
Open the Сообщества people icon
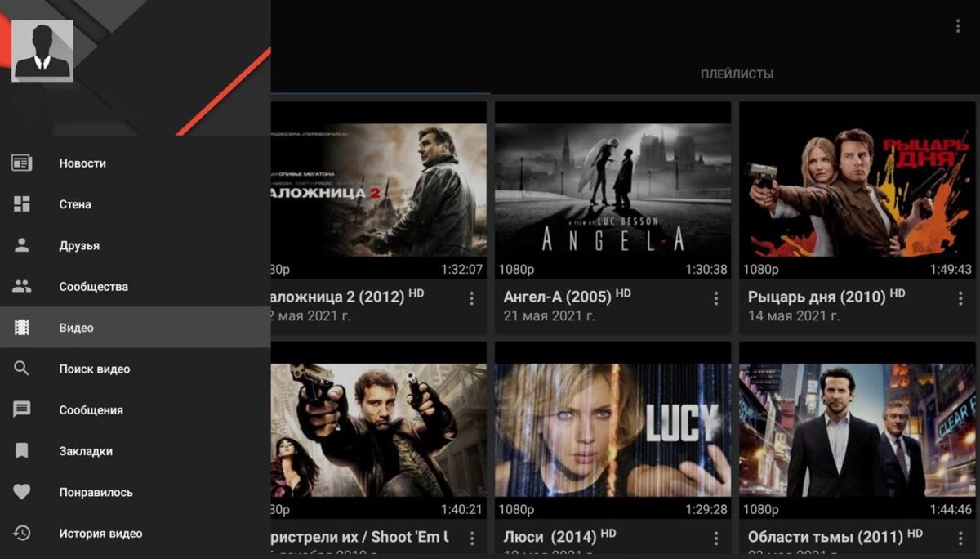coord(22,286)
